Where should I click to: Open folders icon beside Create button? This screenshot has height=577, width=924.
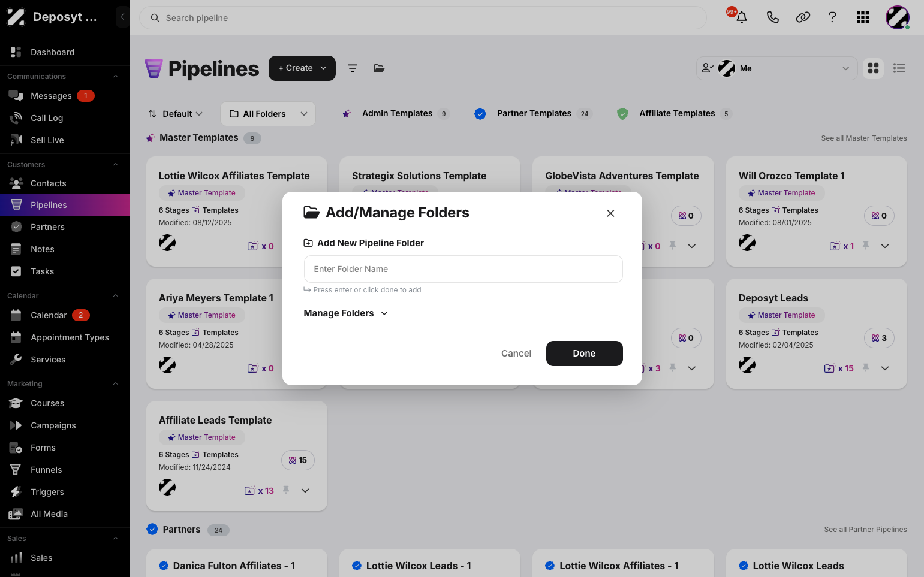point(379,68)
